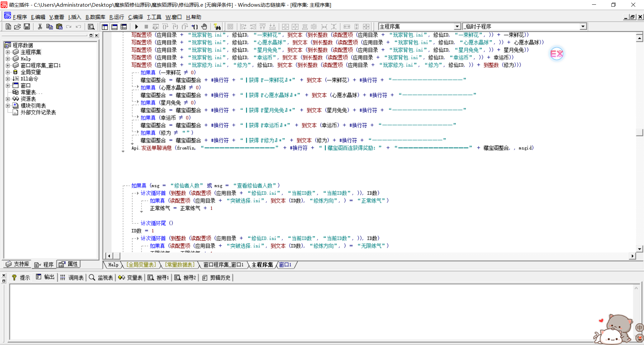Image resolution: width=644 pixels, height=345 pixels.
Task: Expand the 主程序集 tree node
Action: point(8,52)
